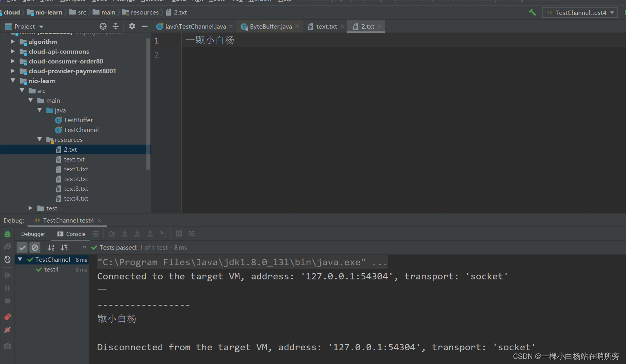Click Rerun failed tests icon

click(7, 246)
